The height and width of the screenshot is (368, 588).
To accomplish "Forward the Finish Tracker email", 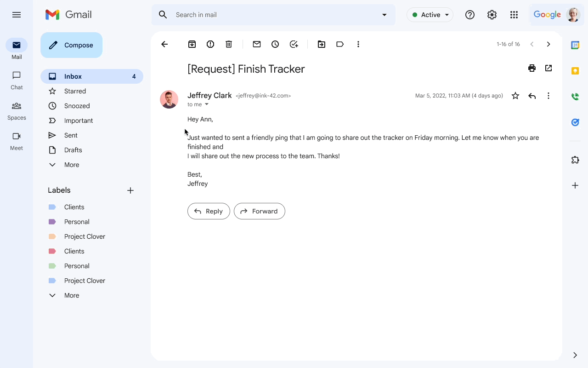I will click(260, 211).
